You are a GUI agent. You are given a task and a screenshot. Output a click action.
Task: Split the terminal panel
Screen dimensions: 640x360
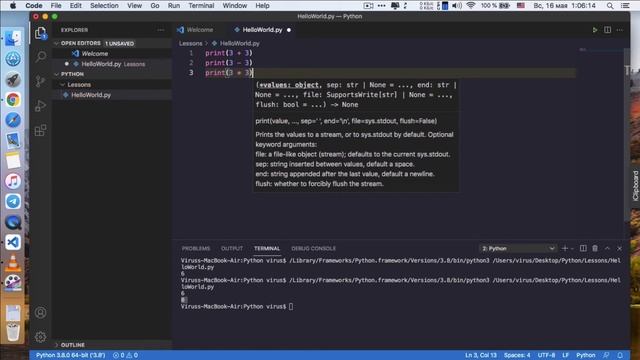[583, 248]
